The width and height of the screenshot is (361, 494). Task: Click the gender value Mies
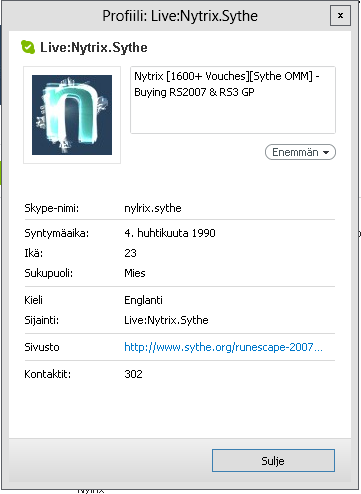coord(135,273)
